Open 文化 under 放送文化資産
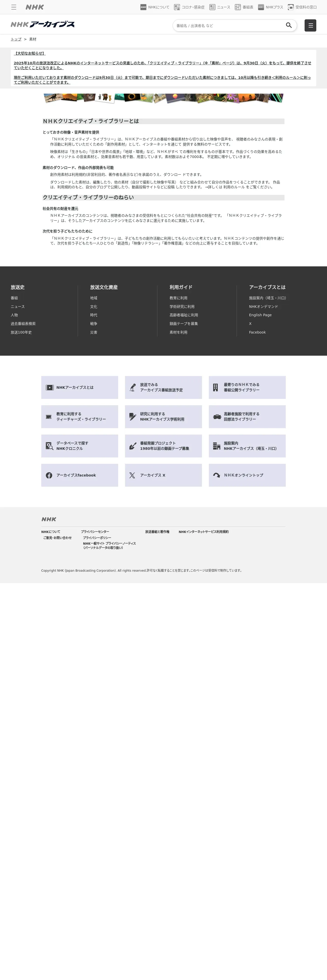 [94, 307]
